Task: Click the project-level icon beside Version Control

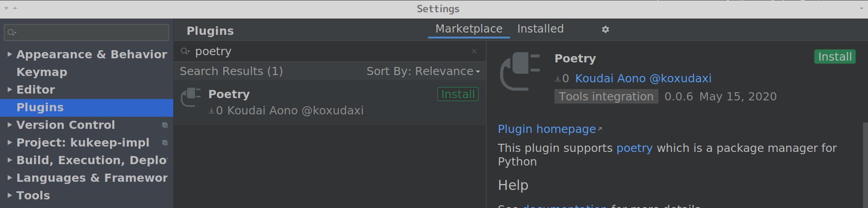Action: [165, 125]
